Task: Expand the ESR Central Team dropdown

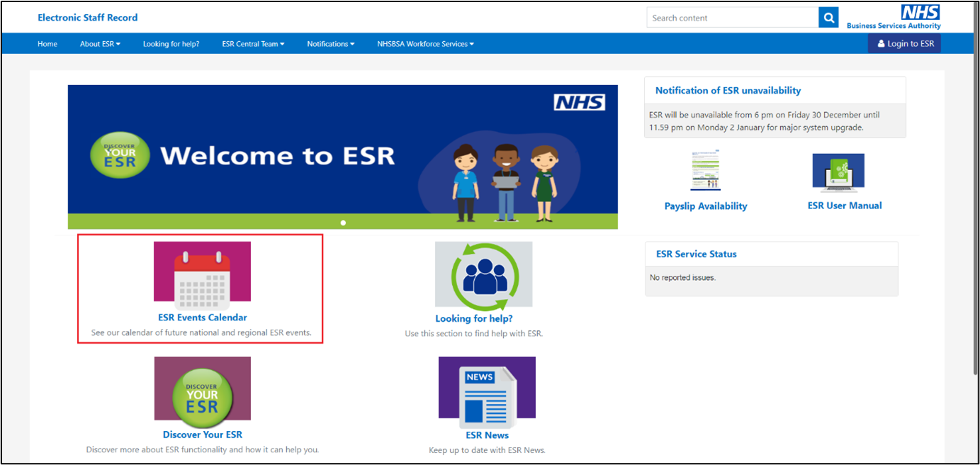Action: click(x=253, y=44)
